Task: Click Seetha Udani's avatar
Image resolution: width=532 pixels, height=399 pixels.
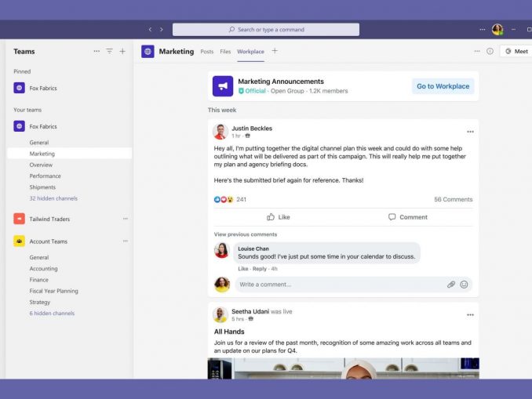Action: 220,314
